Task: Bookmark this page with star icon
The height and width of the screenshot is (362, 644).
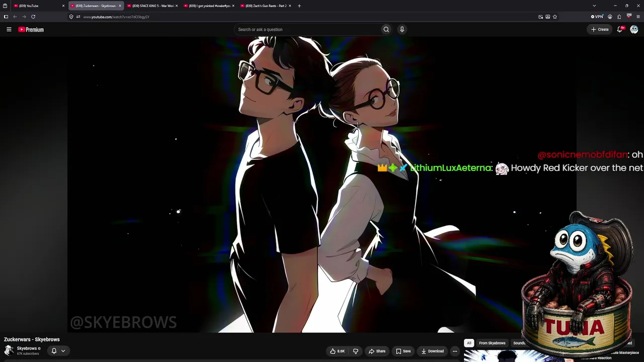Action: point(555,17)
